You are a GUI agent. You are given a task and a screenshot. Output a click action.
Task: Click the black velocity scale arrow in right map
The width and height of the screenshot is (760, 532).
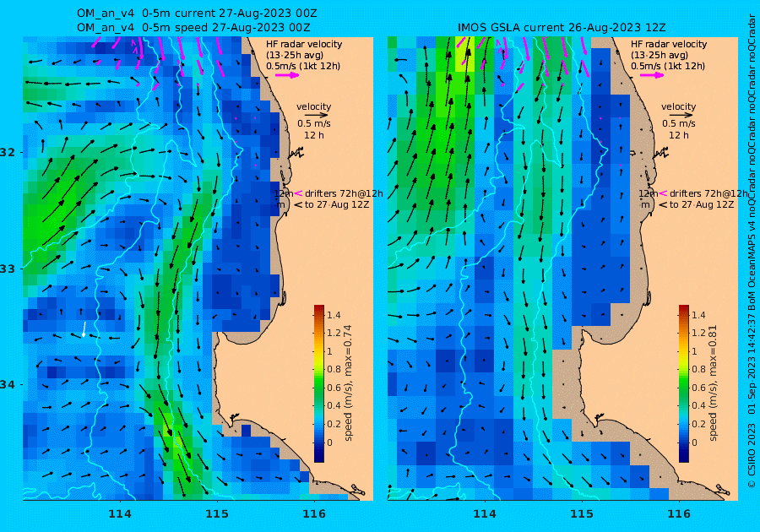pos(681,116)
